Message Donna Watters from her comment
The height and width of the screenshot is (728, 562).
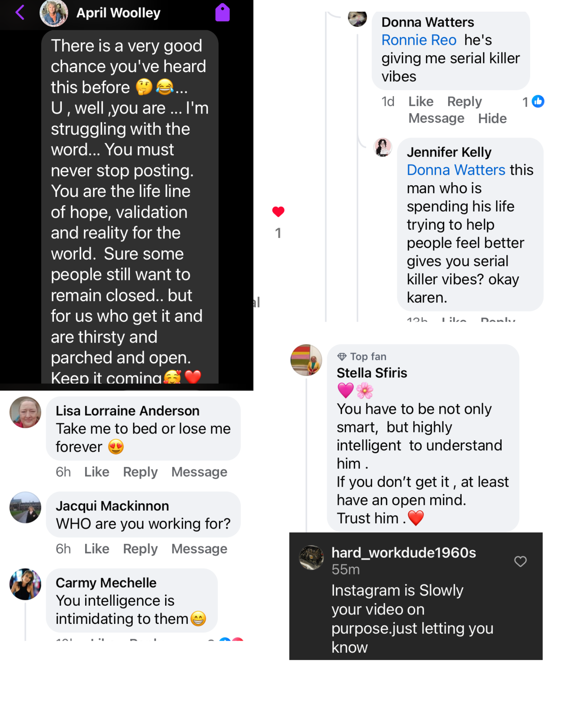436,119
